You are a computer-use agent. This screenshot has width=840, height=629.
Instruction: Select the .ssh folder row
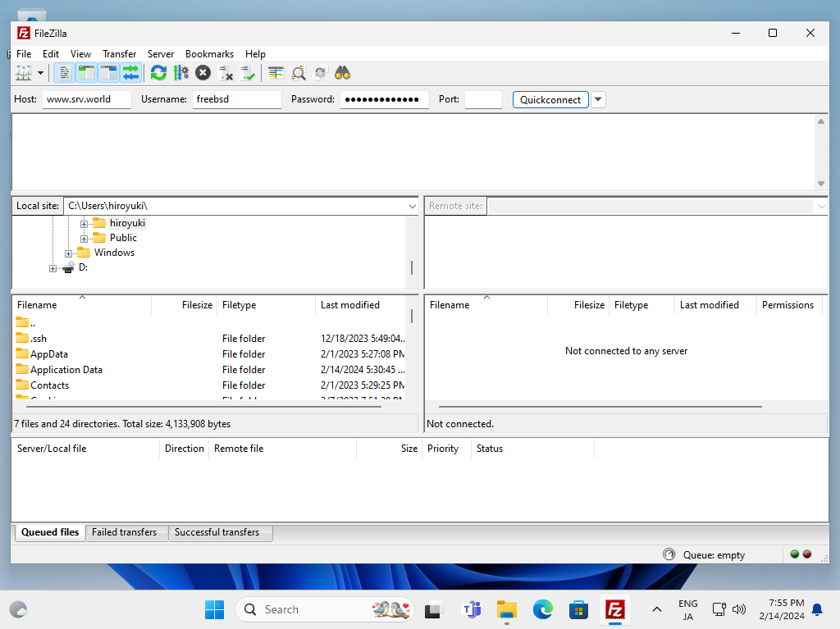[209, 339]
